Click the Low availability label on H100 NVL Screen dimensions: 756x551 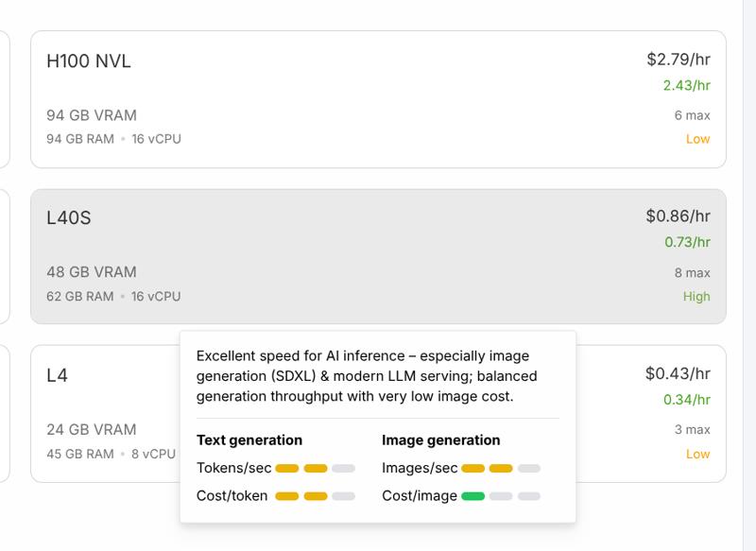(697, 139)
